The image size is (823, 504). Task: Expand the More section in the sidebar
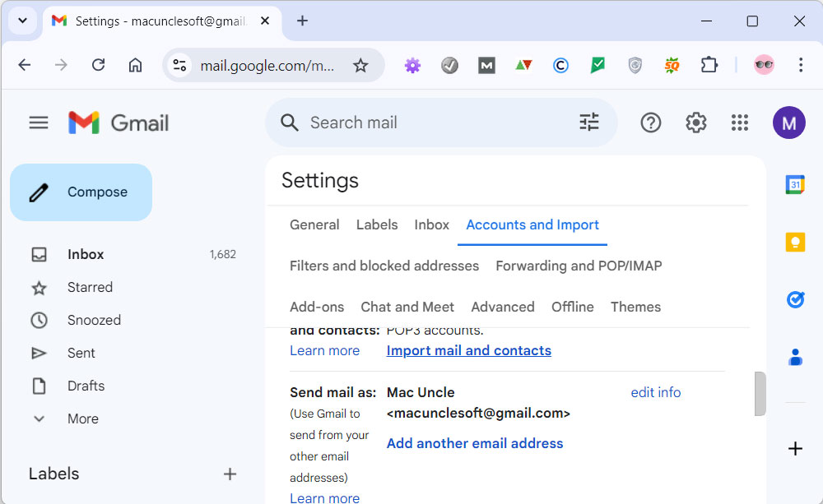(x=82, y=418)
